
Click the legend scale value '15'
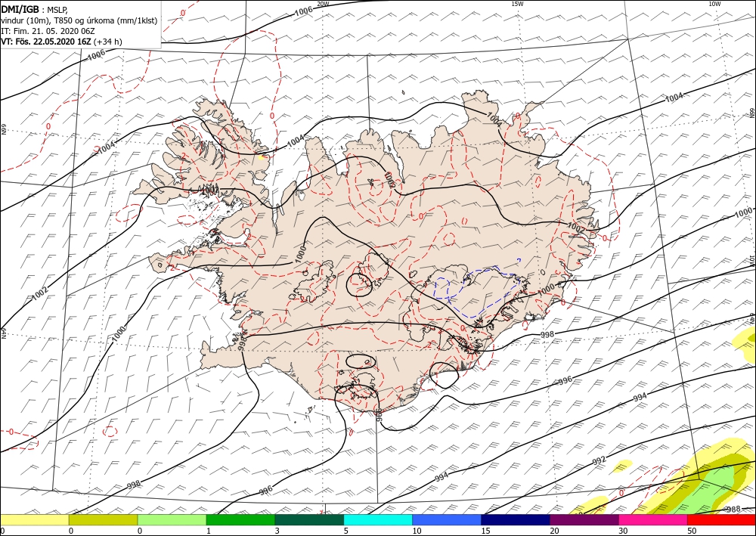click(x=485, y=531)
